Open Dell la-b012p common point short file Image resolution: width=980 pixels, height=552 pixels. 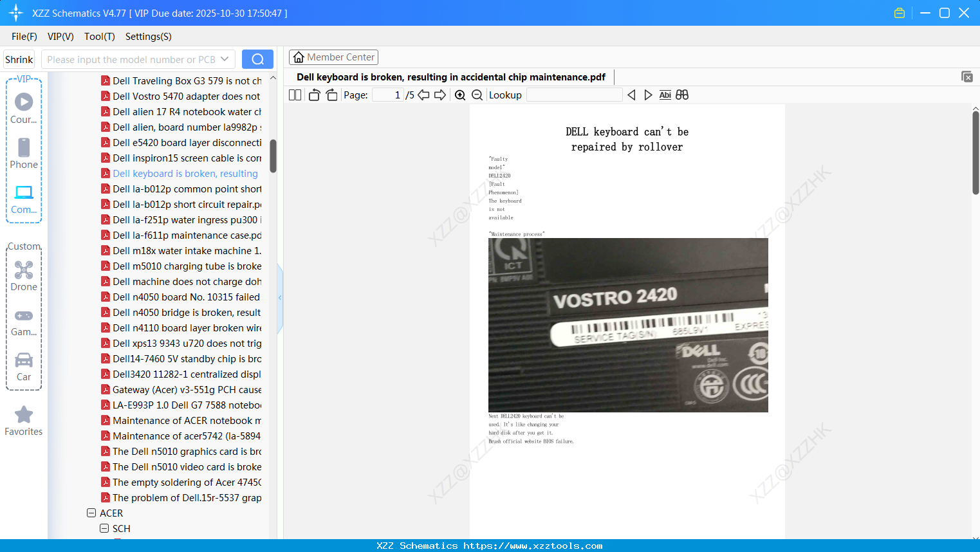181,189
